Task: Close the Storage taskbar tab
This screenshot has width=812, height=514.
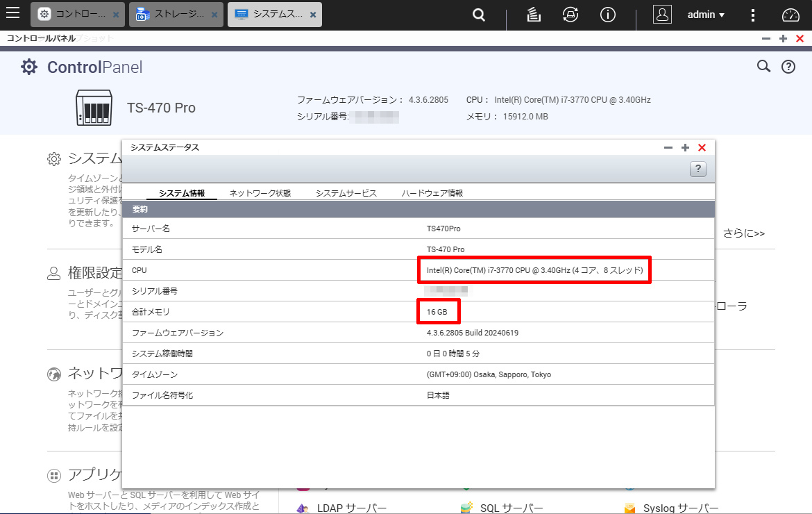Action: (x=214, y=15)
